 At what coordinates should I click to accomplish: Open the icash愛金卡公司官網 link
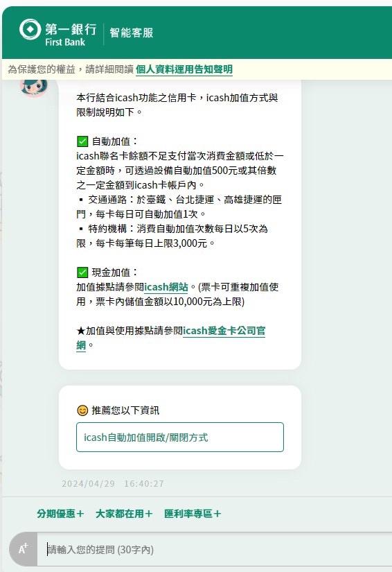(170, 338)
